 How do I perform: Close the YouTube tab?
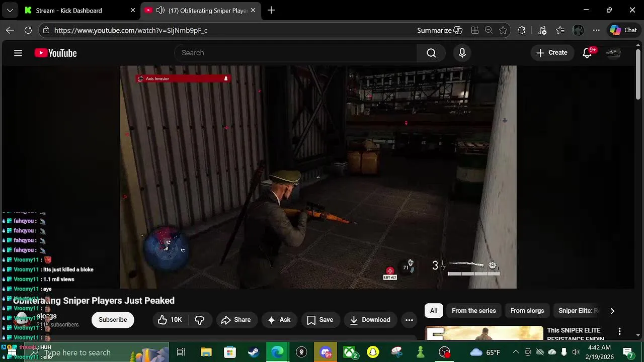(x=253, y=10)
